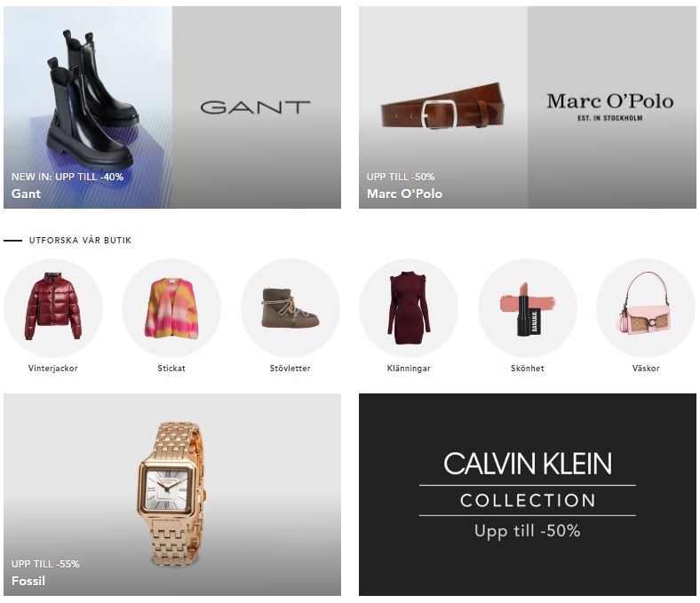Open the brown leather belt image
The height and width of the screenshot is (603, 700).
point(442,107)
